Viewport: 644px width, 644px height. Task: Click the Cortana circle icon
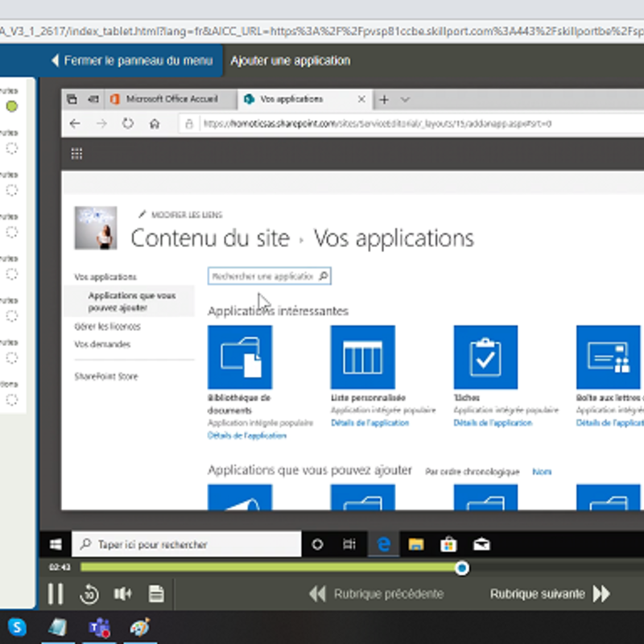point(317,545)
